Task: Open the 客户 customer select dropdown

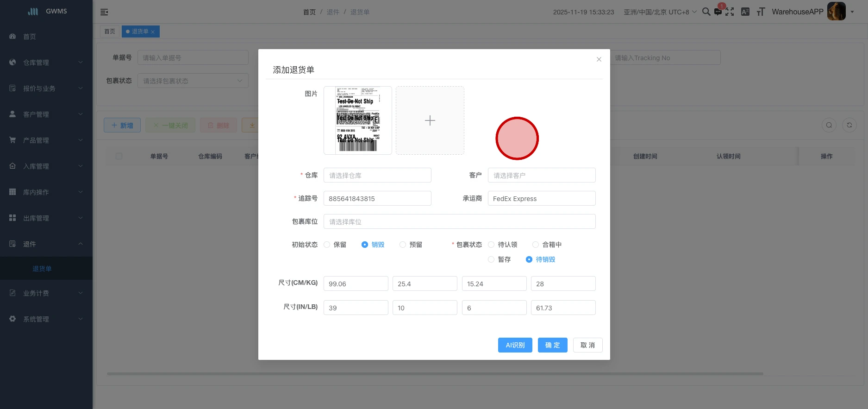Action: coord(542,175)
